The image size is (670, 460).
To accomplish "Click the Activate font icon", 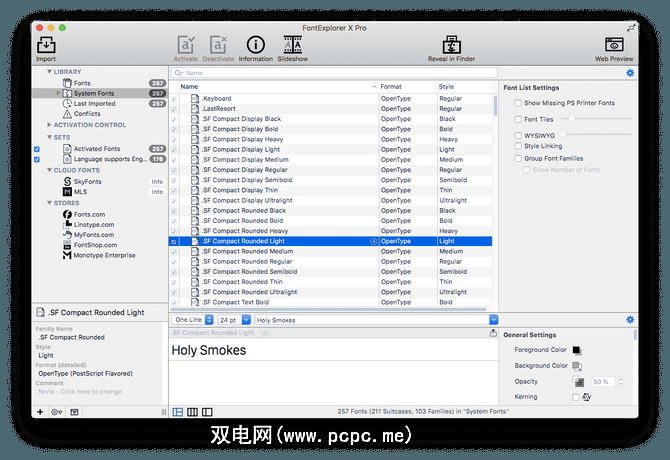I will [x=185, y=44].
